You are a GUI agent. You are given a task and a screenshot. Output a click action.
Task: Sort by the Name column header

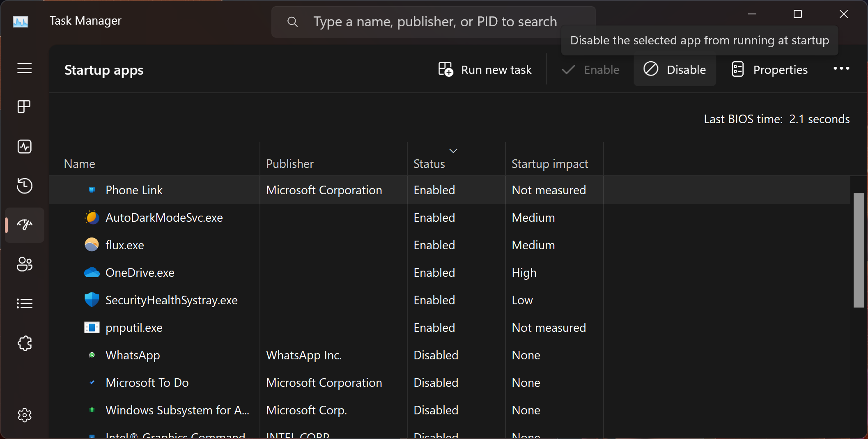80,164
